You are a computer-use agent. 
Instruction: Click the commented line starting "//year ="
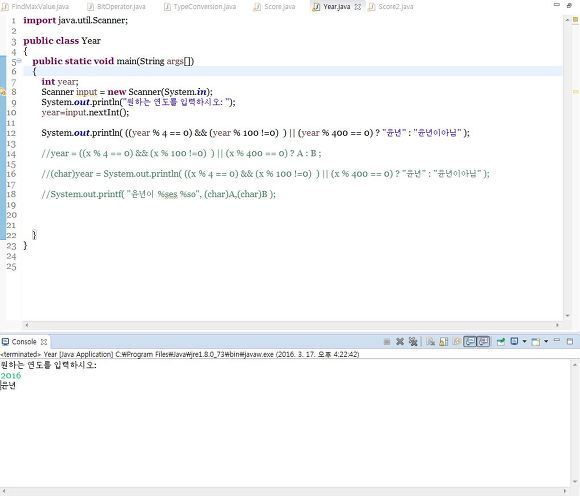pos(181,153)
